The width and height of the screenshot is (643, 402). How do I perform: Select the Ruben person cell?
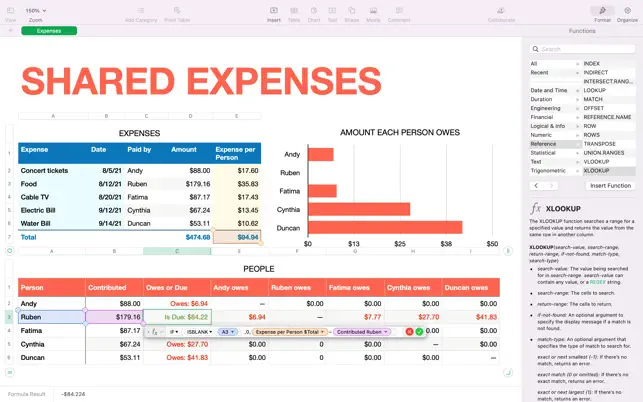tap(52, 317)
